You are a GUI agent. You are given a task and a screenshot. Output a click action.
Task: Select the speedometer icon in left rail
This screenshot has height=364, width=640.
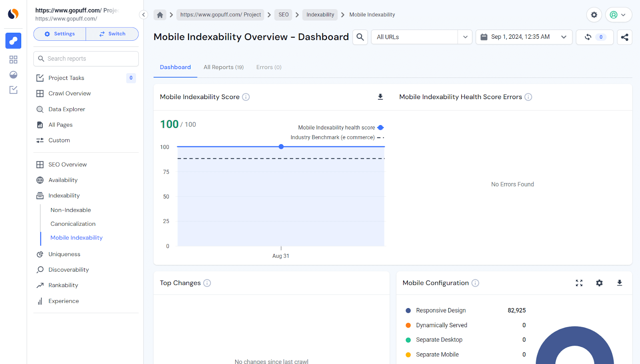(13, 75)
